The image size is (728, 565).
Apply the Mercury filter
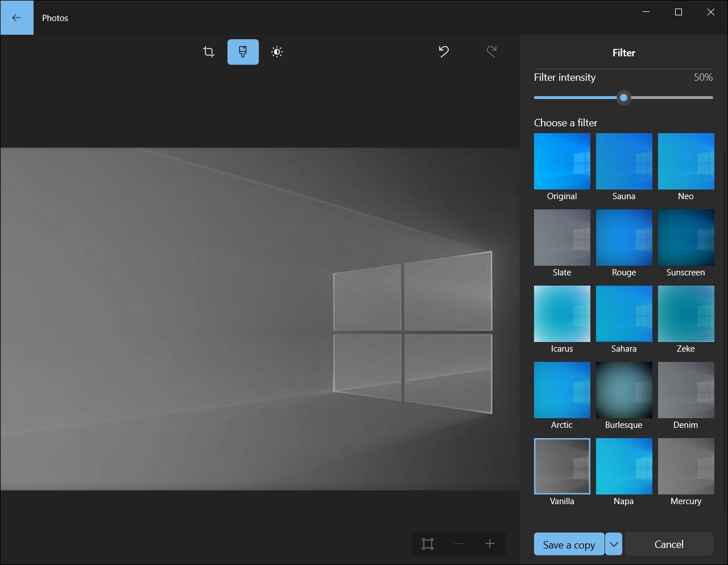point(686,466)
